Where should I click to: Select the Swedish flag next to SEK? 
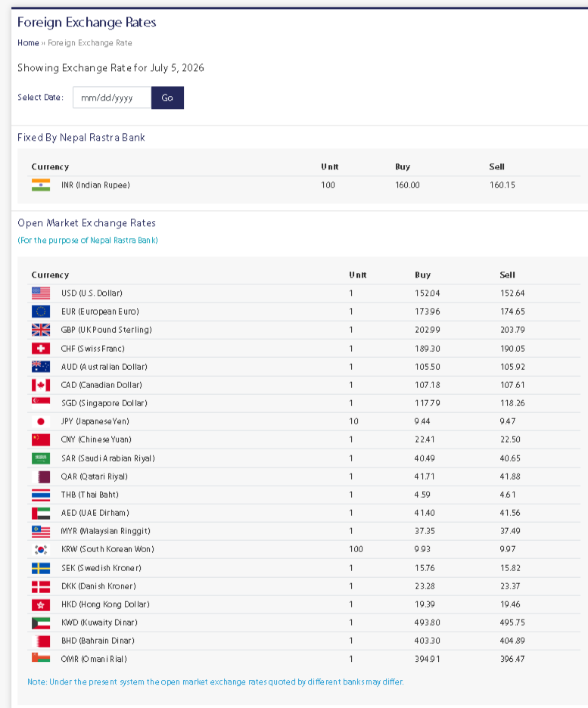point(41,568)
